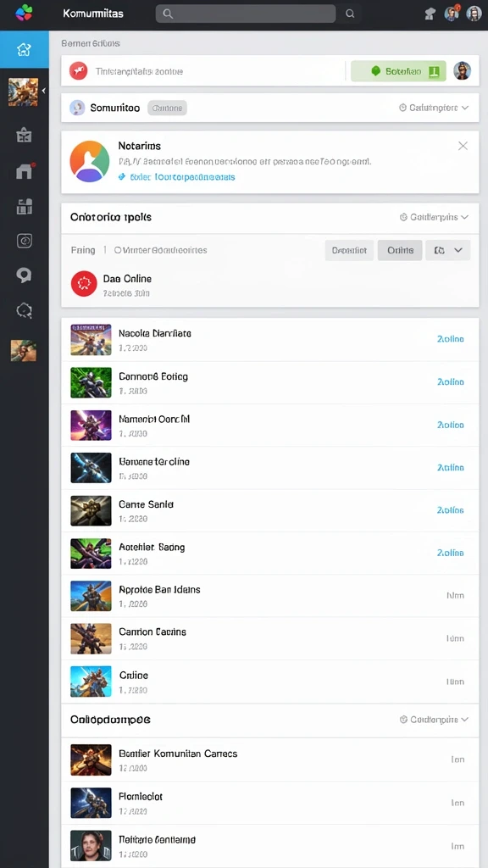Viewport: 488px width, 868px height.
Task: Open the home icon in the sidebar
Action: [x=24, y=50]
